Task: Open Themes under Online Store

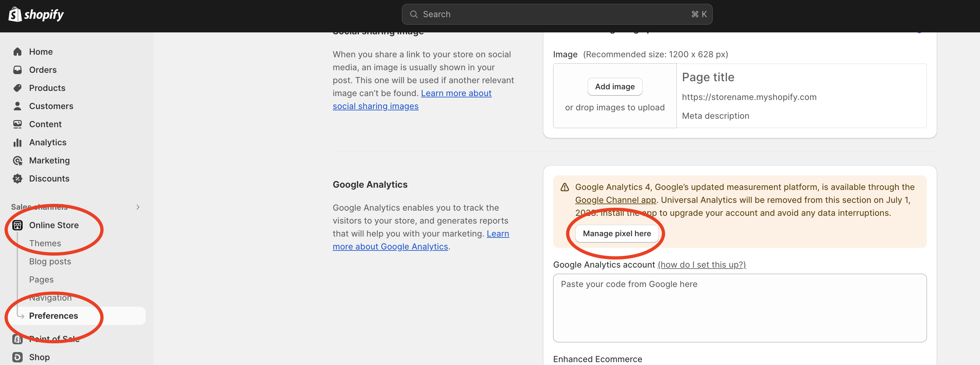Action: (x=45, y=243)
